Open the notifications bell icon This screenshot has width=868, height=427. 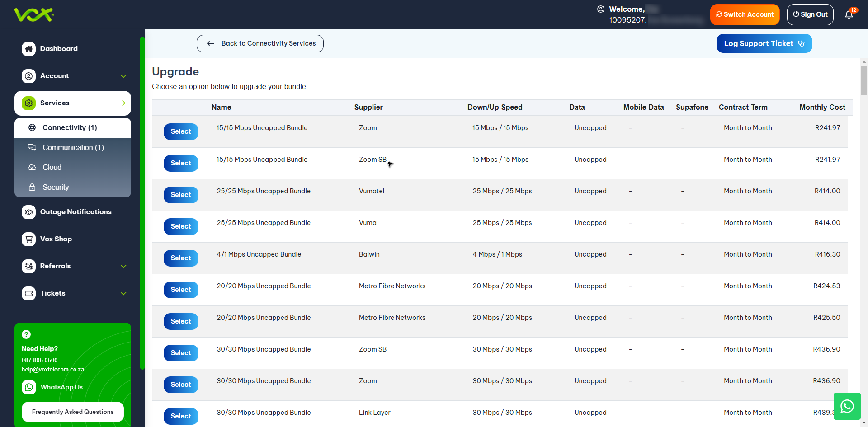tap(849, 15)
